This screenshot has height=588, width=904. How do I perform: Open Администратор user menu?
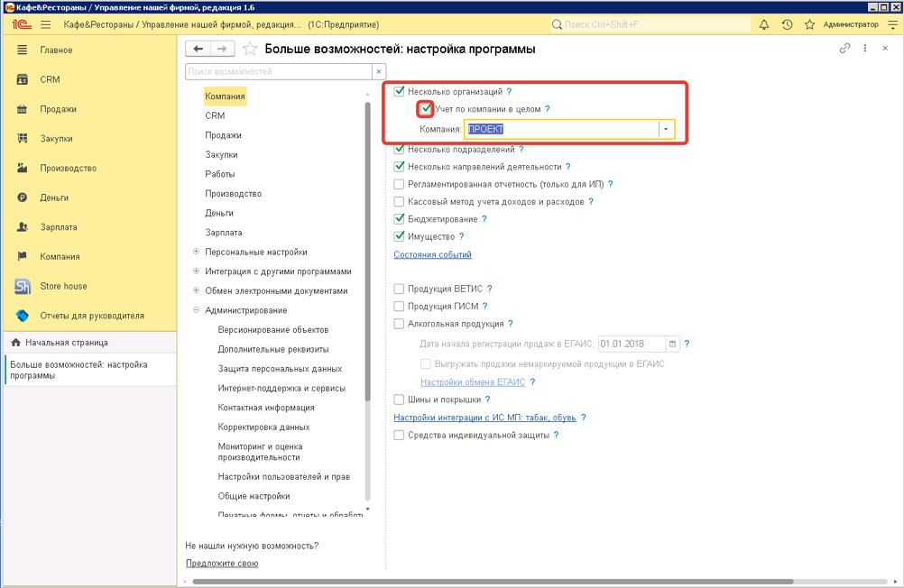tap(851, 24)
